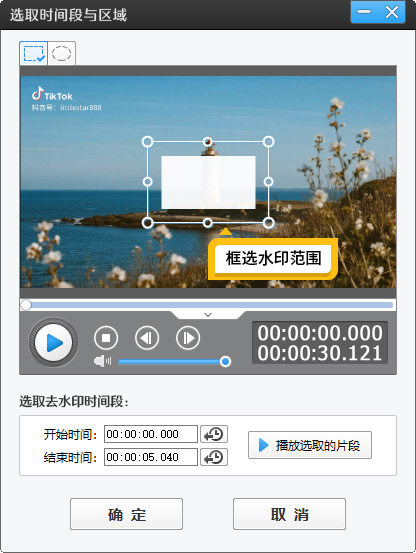This screenshot has width=416, height=553.
Task: Play the selected segment
Action: [x=310, y=445]
